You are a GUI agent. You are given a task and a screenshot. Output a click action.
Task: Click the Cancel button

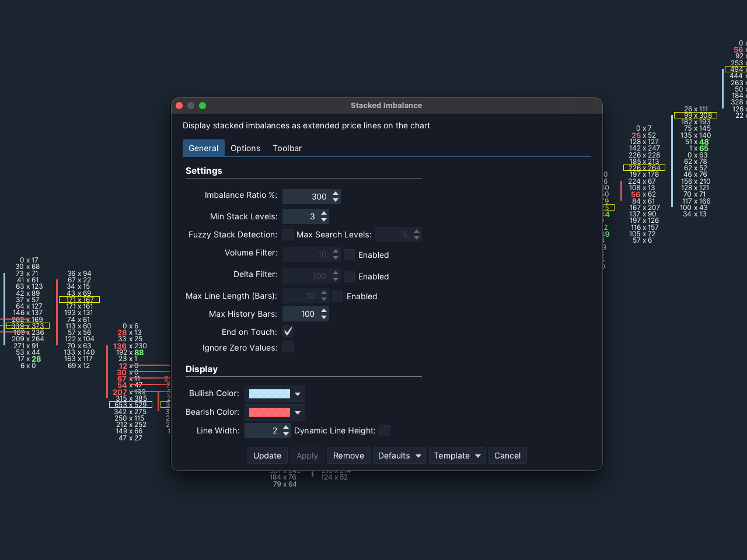(x=507, y=456)
